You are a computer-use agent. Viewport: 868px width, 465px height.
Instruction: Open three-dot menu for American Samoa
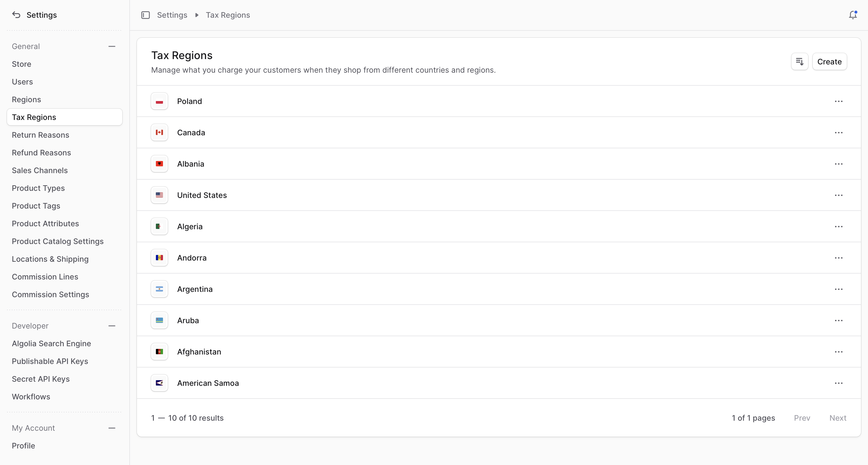click(x=838, y=383)
